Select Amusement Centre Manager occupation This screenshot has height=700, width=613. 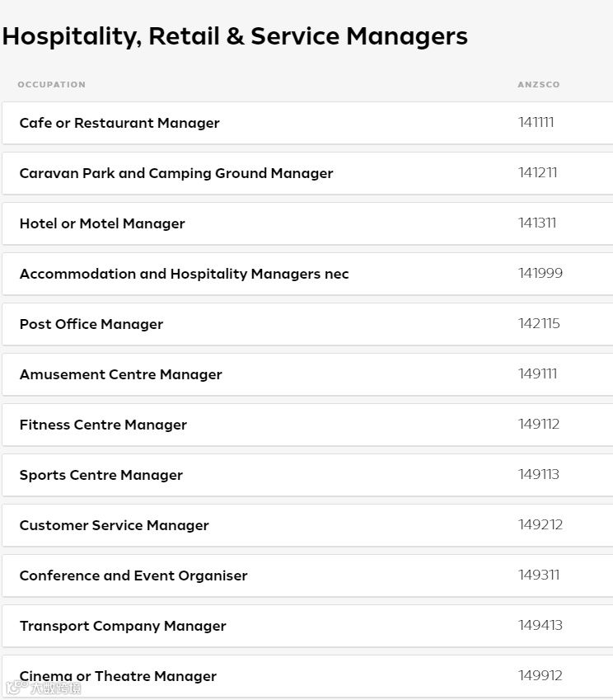[121, 374]
